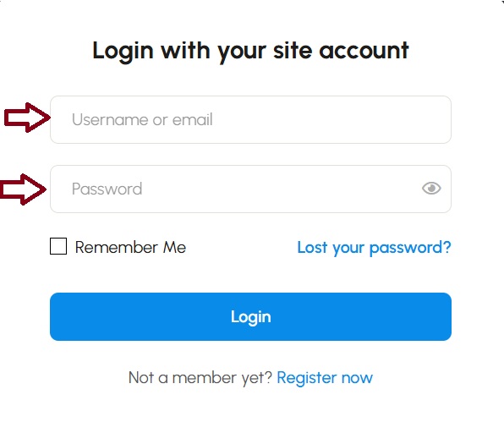
Task: Click the white Login text on the blue button
Action: (x=250, y=317)
